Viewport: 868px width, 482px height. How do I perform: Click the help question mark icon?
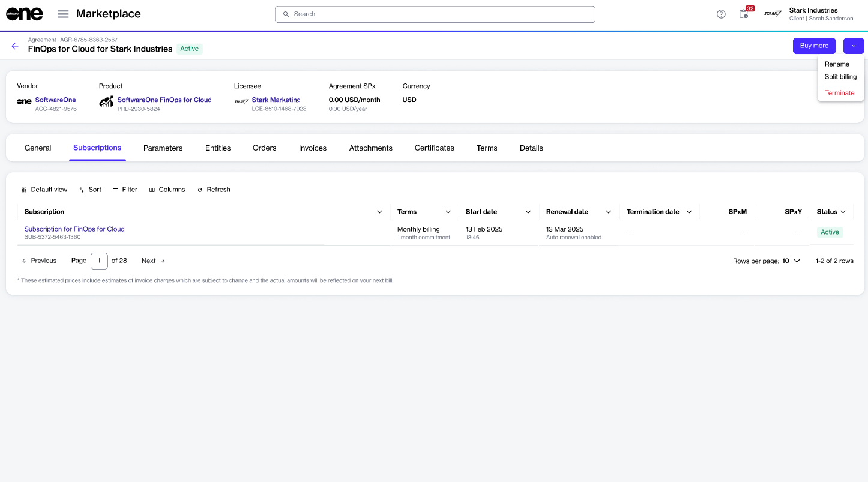[x=721, y=14]
